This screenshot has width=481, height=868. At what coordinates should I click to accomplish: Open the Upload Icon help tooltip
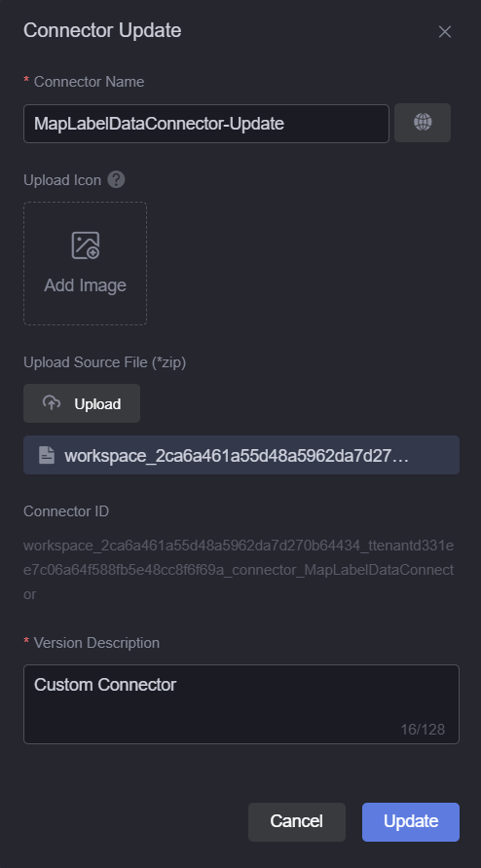(116, 180)
